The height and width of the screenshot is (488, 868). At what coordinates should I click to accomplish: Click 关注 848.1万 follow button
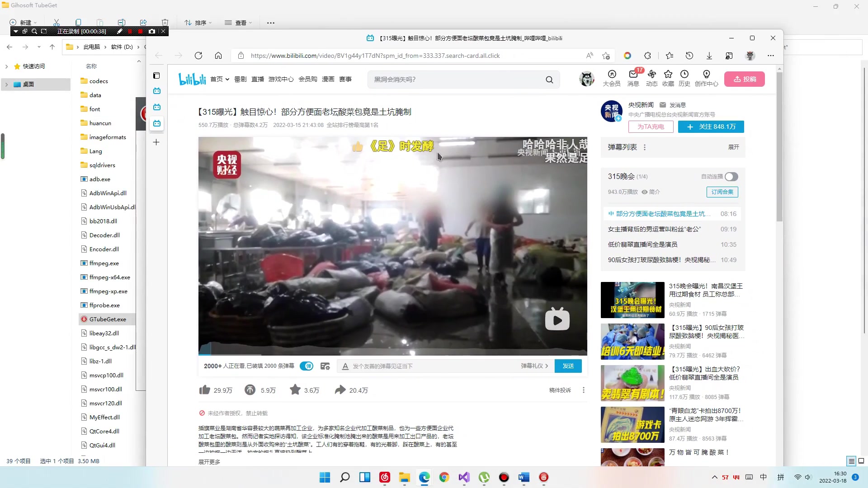[711, 127]
